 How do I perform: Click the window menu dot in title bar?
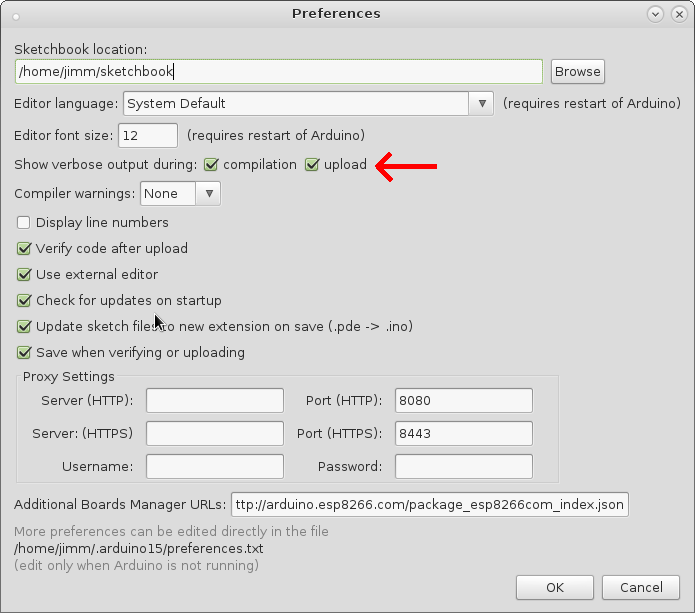[x=16, y=17]
